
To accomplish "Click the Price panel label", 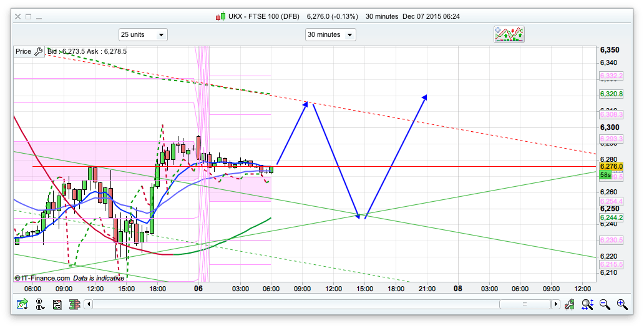I will click(x=23, y=51).
